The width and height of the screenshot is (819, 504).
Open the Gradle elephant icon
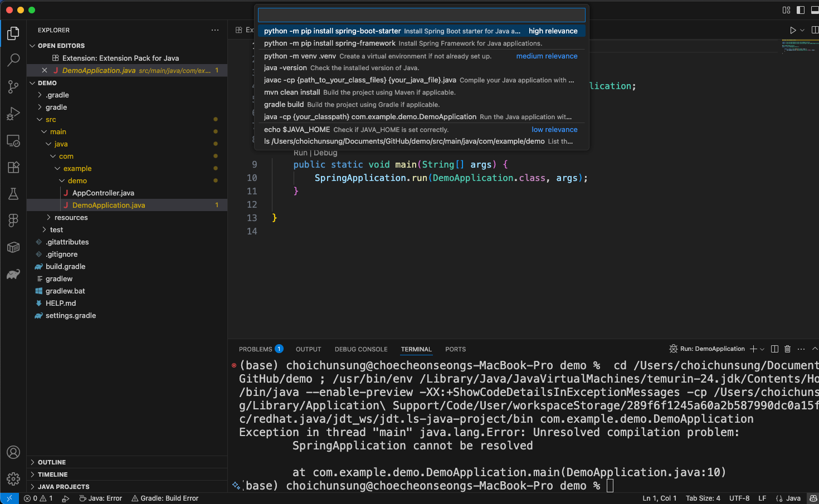pyautogui.click(x=13, y=274)
